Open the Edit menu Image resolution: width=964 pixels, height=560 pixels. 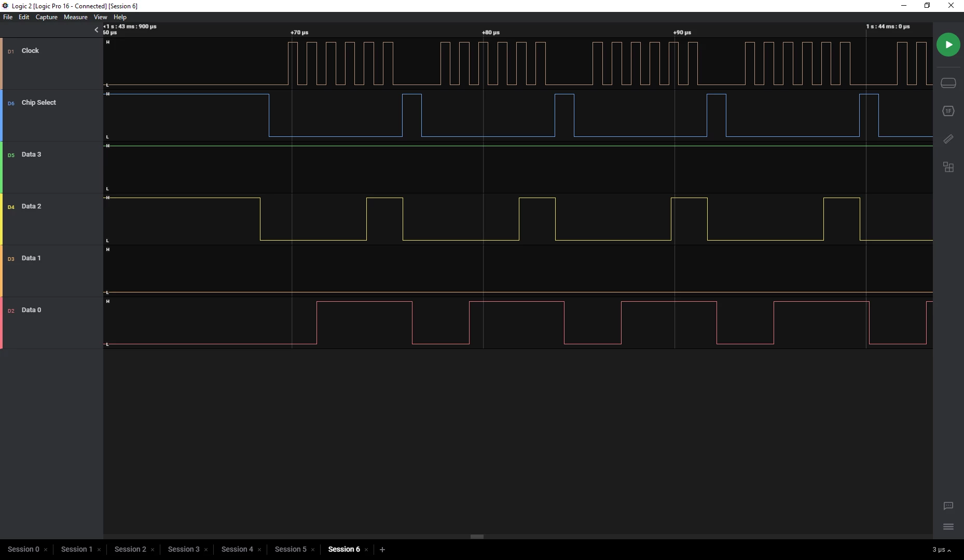pos(24,17)
